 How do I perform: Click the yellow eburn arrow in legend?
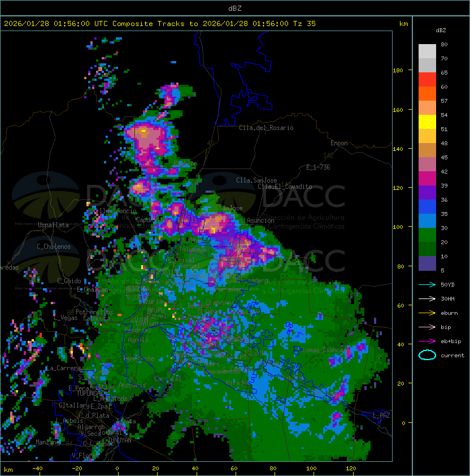pos(427,313)
